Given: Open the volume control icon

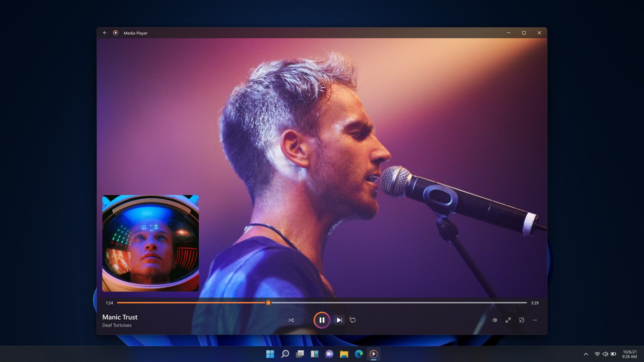Looking at the screenshot, I should [x=495, y=320].
